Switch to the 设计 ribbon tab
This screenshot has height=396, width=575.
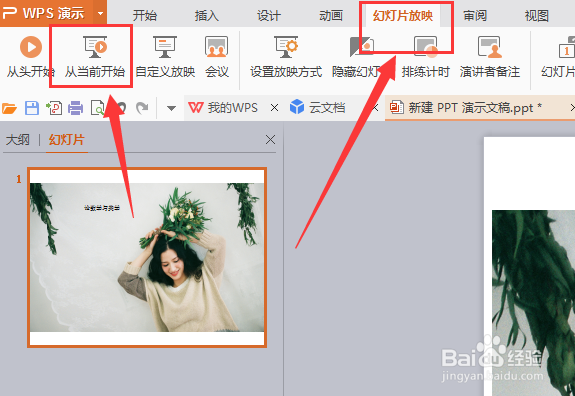(x=269, y=16)
